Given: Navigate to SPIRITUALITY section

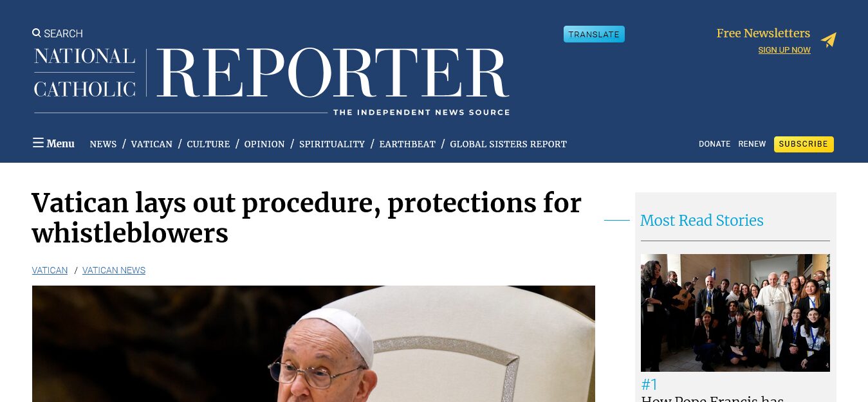Looking at the screenshot, I should tap(332, 144).
